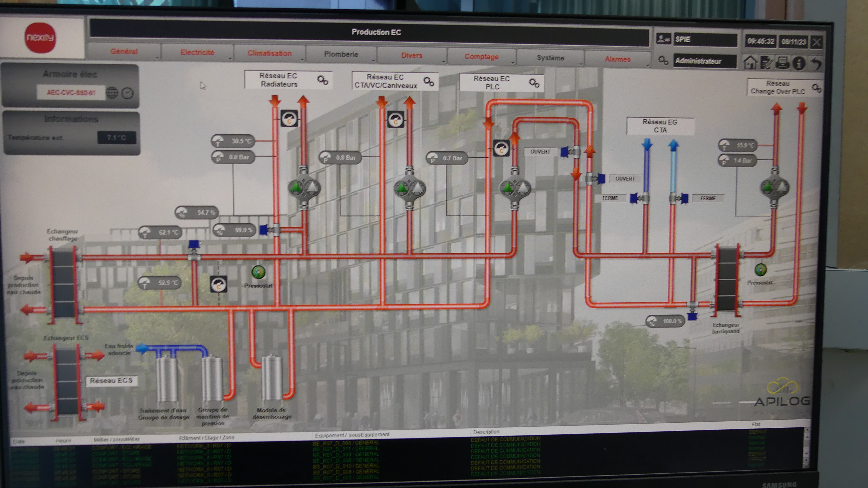Toggle the Radiateurs network pump
Image resolution: width=868 pixels, height=488 pixels.
pos(304,187)
